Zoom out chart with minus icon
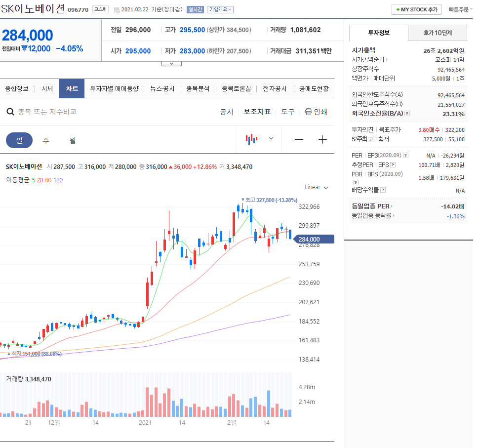 tap(299, 140)
